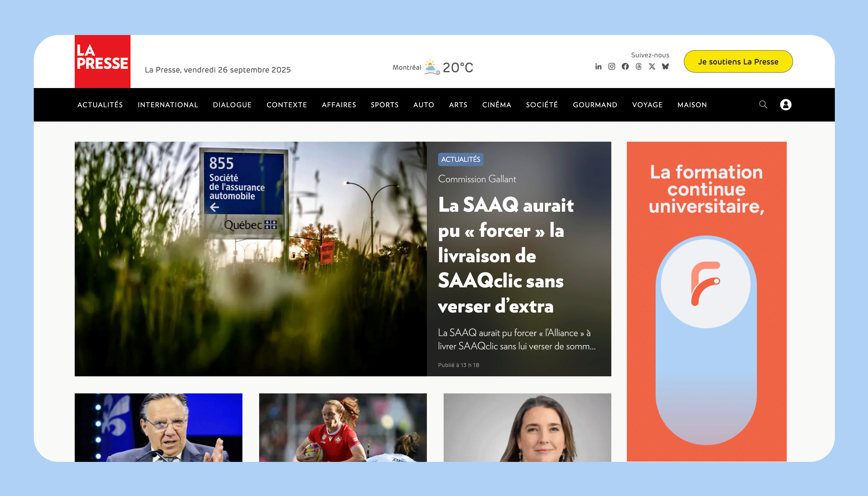
Task: Go to the International section
Action: coord(168,105)
